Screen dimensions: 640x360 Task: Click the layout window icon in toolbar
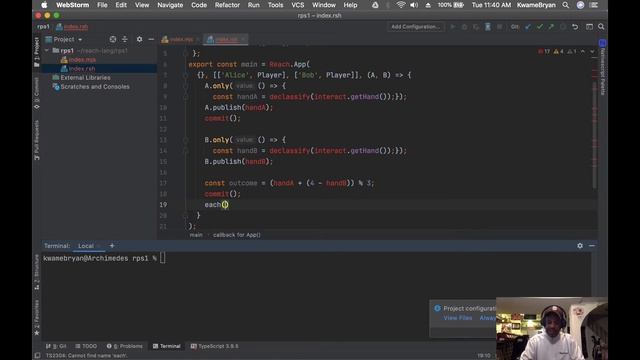(589, 27)
